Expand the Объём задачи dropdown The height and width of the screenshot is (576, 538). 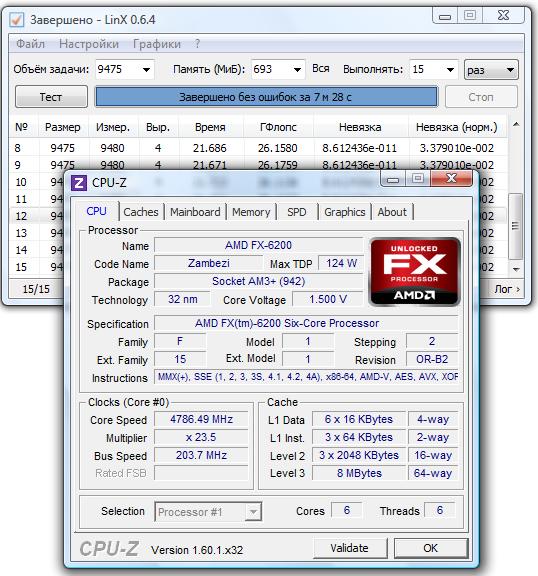pyautogui.click(x=146, y=69)
